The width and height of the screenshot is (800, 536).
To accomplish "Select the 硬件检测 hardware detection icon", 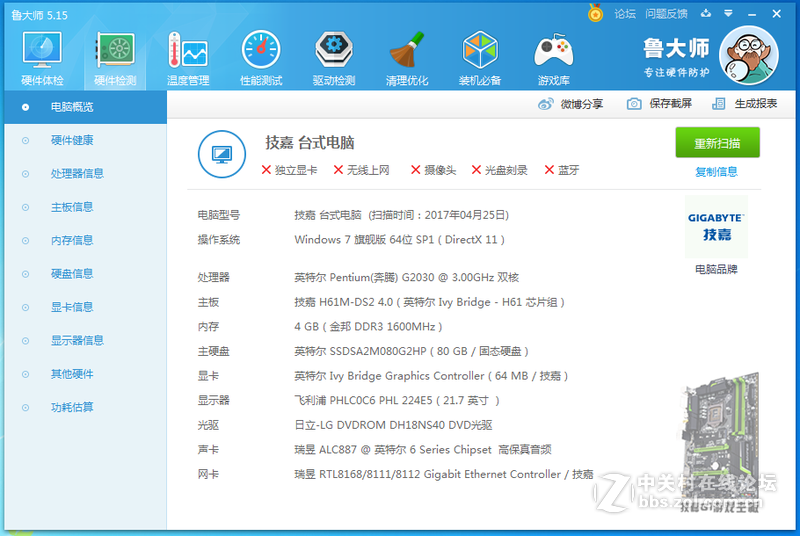I will pos(115,58).
